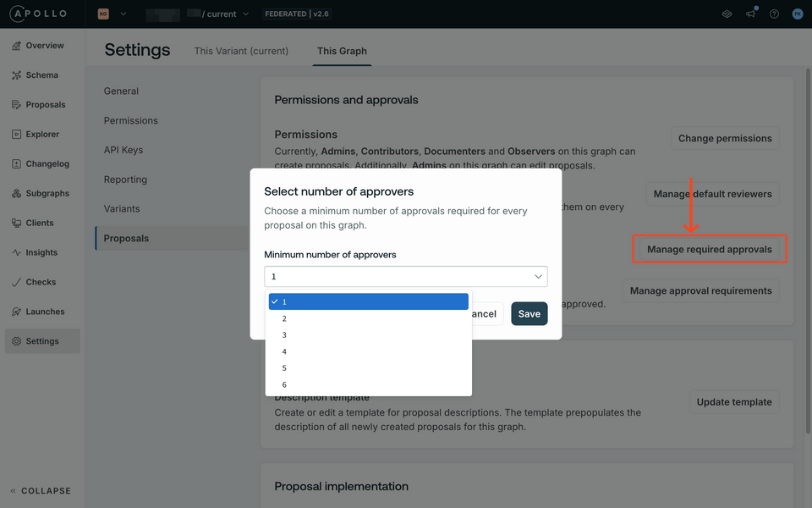Click the Checks sidebar label
812x508 pixels.
coord(41,282)
